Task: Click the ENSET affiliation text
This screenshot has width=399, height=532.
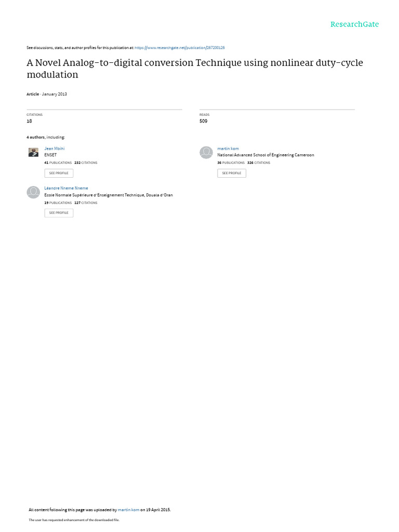Action: pyautogui.click(x=50, y=155)
